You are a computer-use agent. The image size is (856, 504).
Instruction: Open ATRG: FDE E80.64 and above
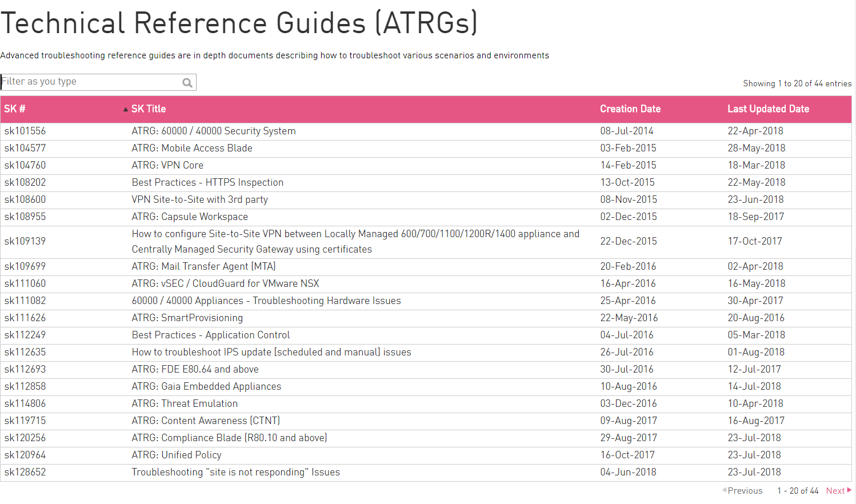(x=195, y=369)
